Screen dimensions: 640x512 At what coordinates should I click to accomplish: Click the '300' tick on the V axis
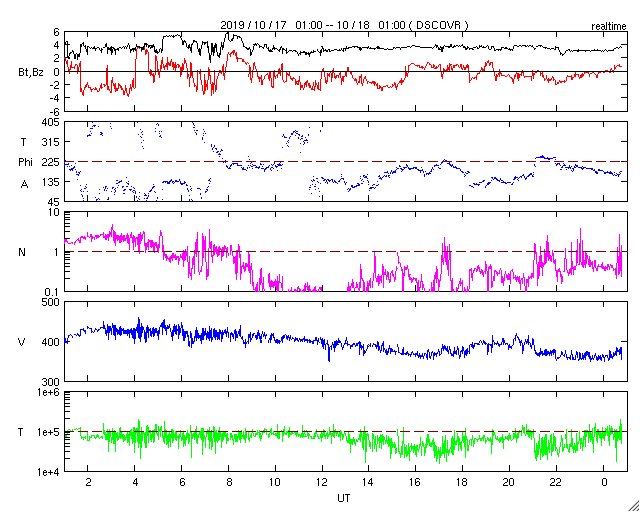(x=51, y=381)
